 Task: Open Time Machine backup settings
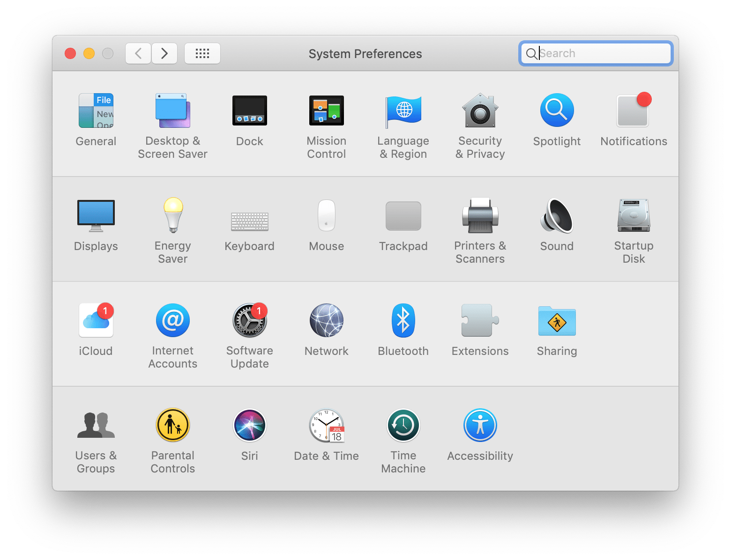tap(403, 425)
